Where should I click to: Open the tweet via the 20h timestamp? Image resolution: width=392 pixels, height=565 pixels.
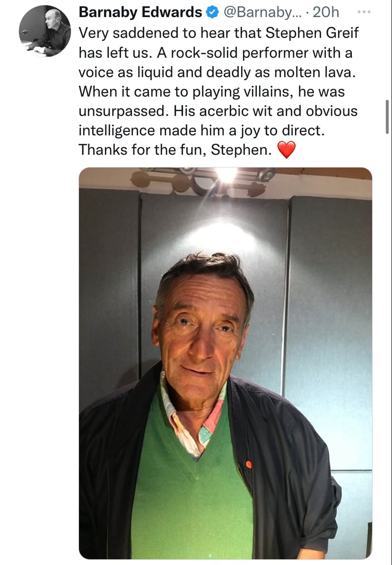[x=326, y=12]
